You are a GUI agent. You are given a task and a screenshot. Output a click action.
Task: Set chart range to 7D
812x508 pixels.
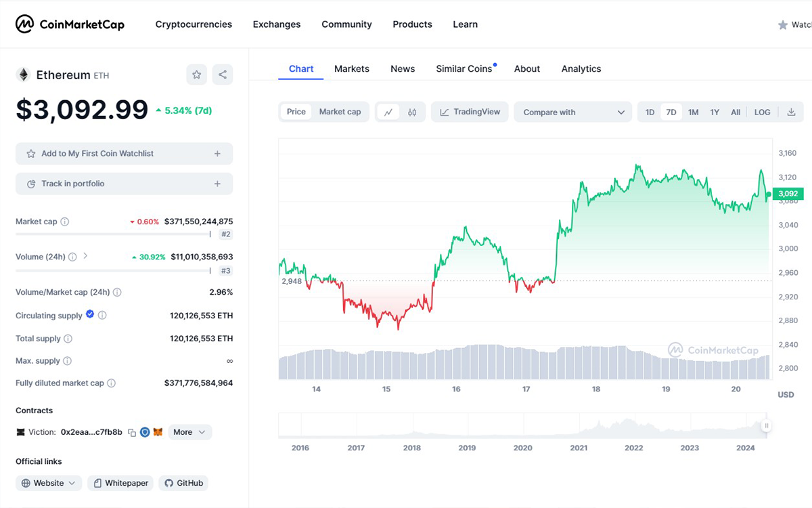(x=671, y=112)
